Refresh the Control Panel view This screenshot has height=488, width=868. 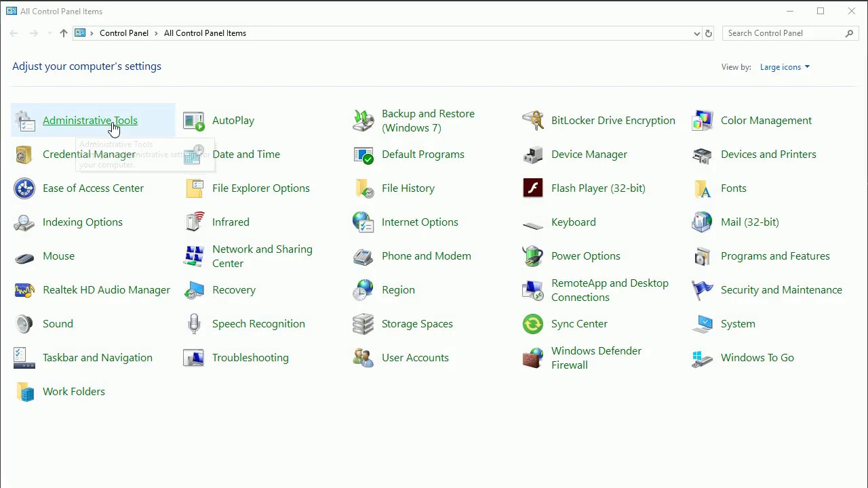click(709, 33)
